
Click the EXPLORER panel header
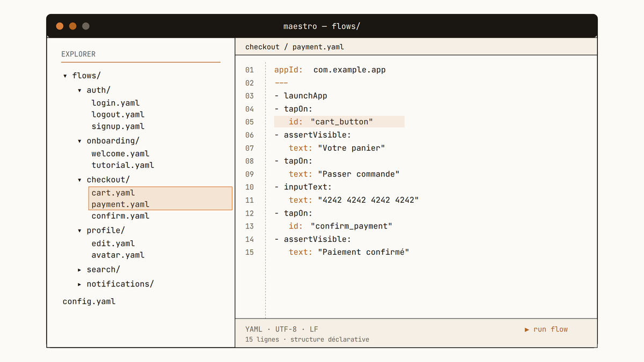pos(78,54)
